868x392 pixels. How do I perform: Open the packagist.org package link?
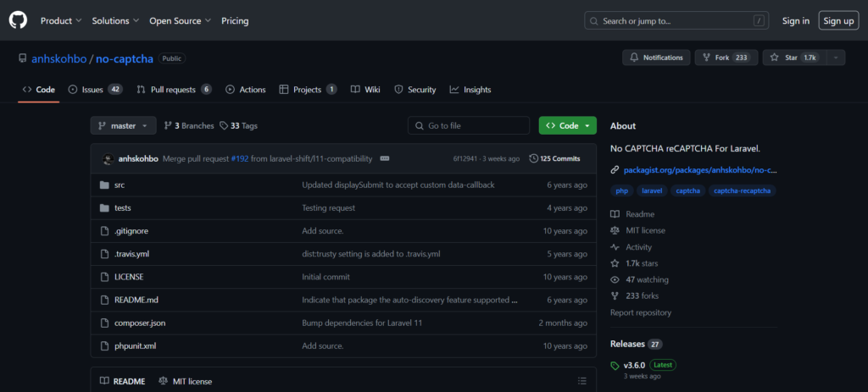700,170
